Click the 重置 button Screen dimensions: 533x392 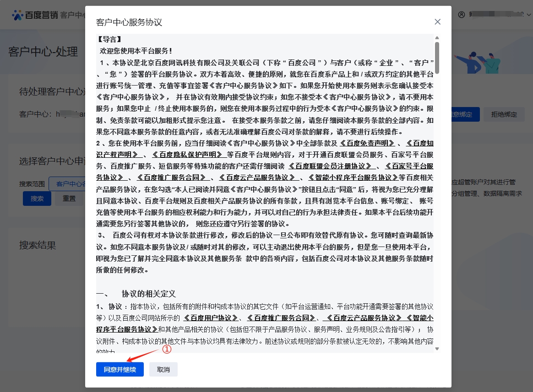pos(69,199)
